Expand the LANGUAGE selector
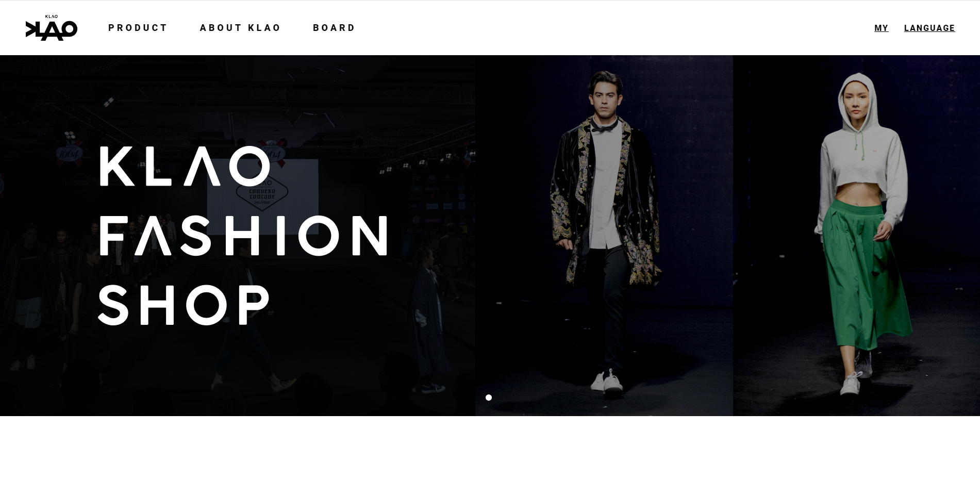This screenshot has height=495, width=980. pyautogui.click(x=929, y=28)
